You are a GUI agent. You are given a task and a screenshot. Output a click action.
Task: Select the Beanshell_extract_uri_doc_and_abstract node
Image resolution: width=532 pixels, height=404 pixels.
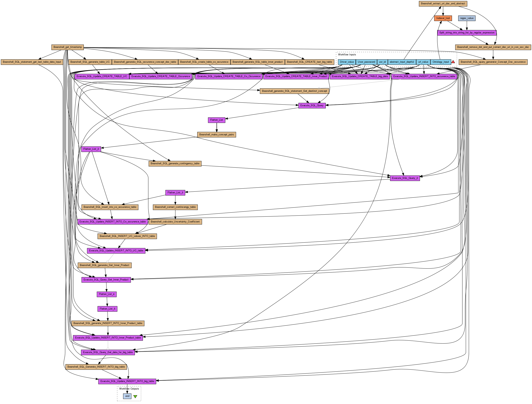(443, 4)
